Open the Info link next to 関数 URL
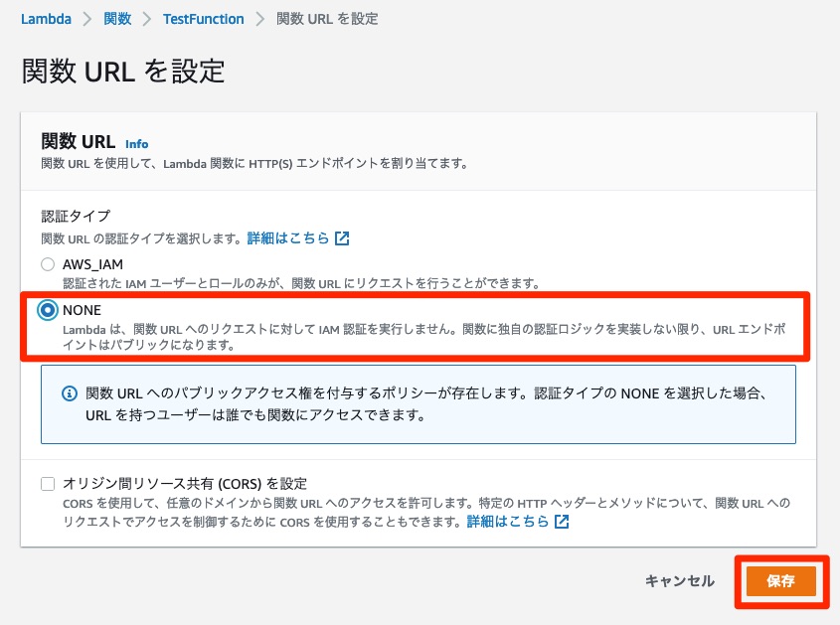840x625 pixels. 136,143
